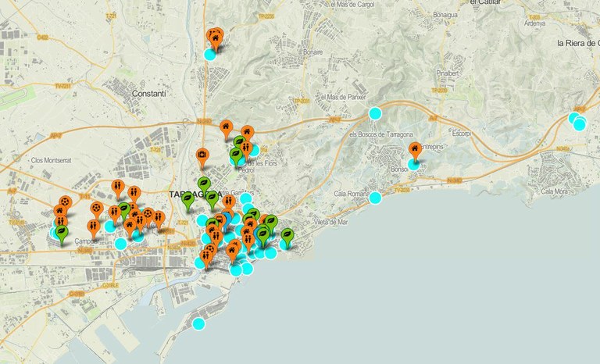Select the cyan circle in the port area
This screenshot has width=600, height=364.
(198, 323)
